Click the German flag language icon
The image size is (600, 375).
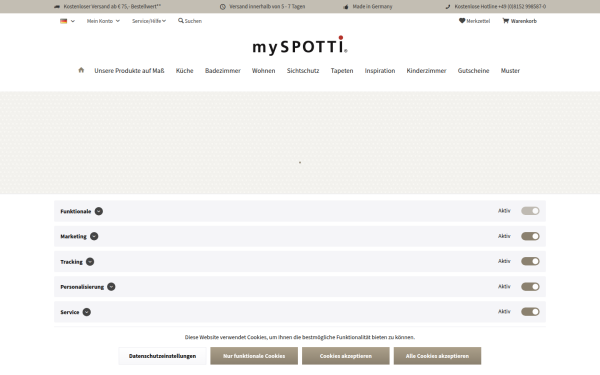64,21
